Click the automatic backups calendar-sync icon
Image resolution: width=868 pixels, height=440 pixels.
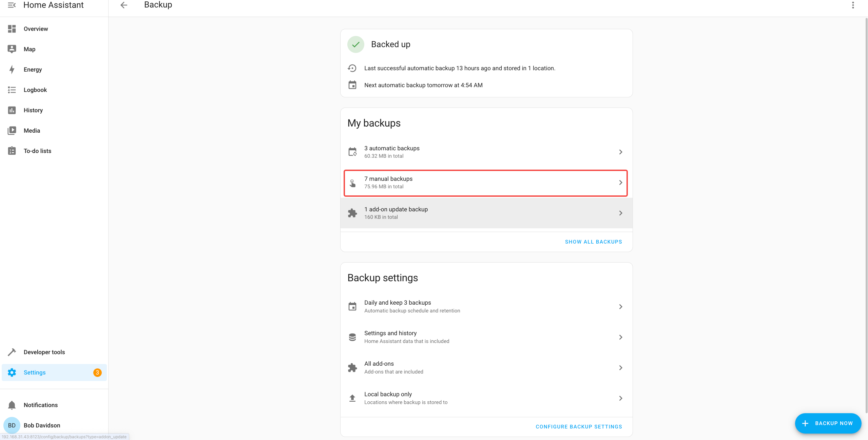(x=352, y=152)
